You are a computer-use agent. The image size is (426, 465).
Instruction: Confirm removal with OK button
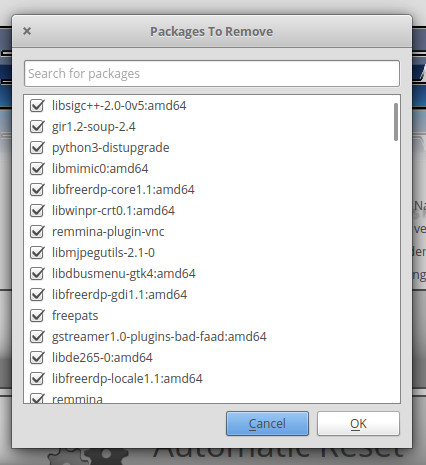point(358,424)
